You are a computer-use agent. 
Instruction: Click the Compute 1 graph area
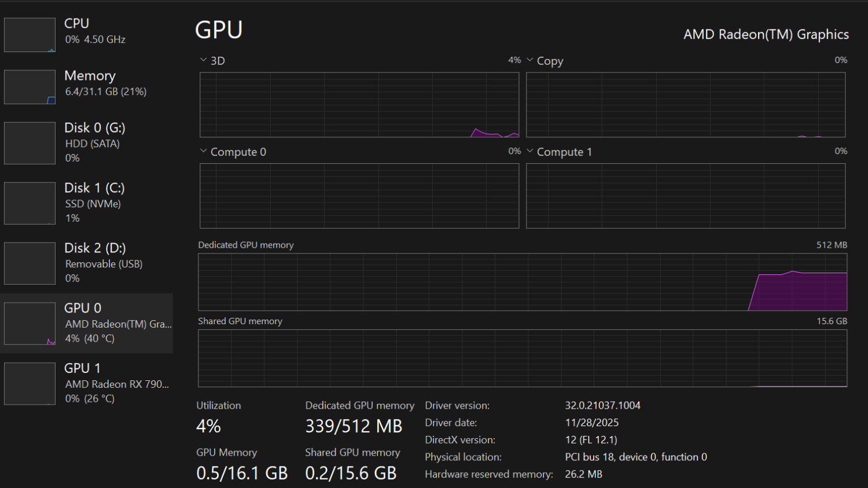pos(685,196)
